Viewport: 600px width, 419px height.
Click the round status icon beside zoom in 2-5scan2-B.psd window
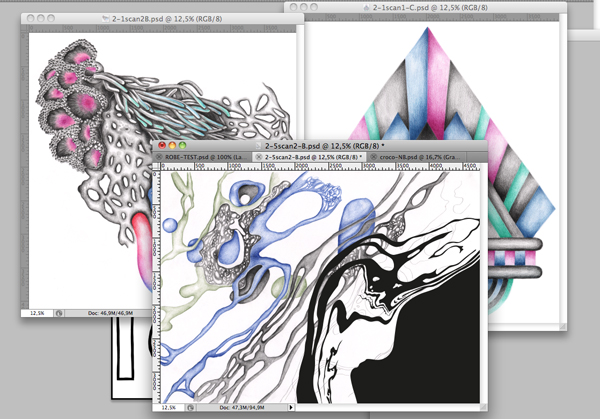pos(190,408)
